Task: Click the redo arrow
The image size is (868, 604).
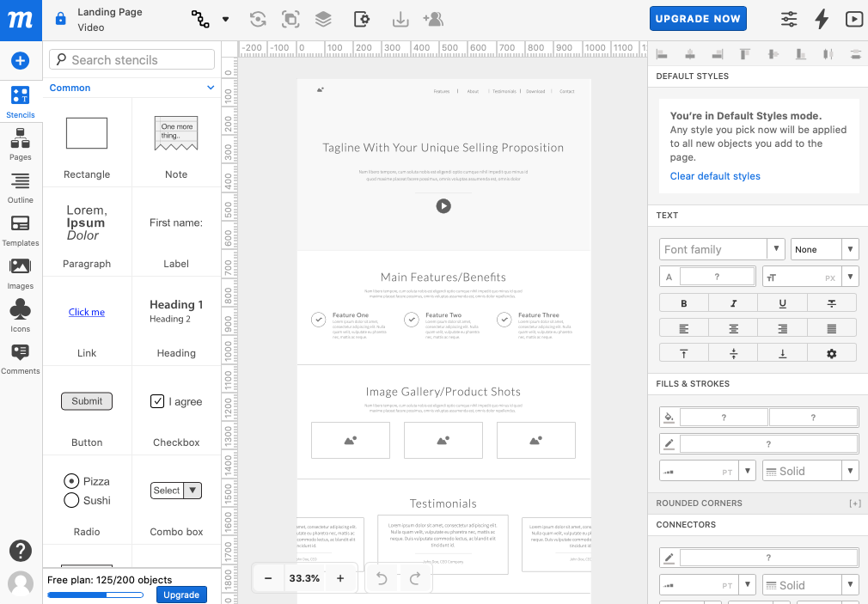Action: [x=415, y=578]
